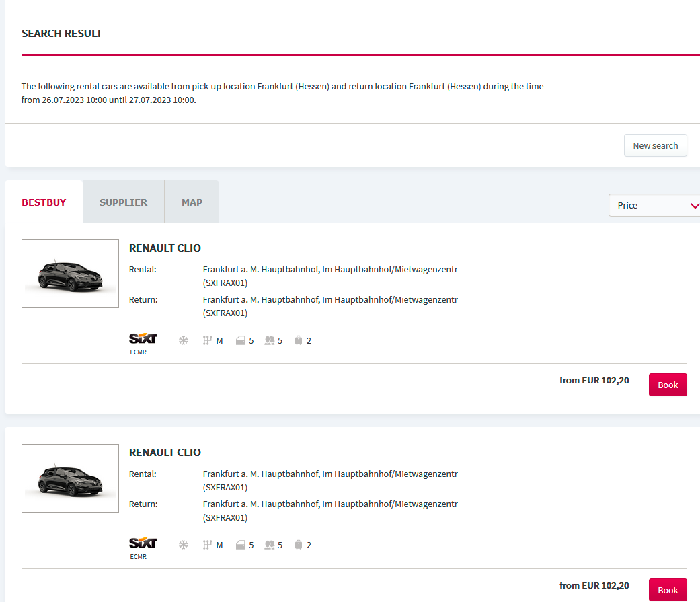Click the seats icon in first offer
Viewport: 700px width, 602px height.
click(x=269, y=341)
